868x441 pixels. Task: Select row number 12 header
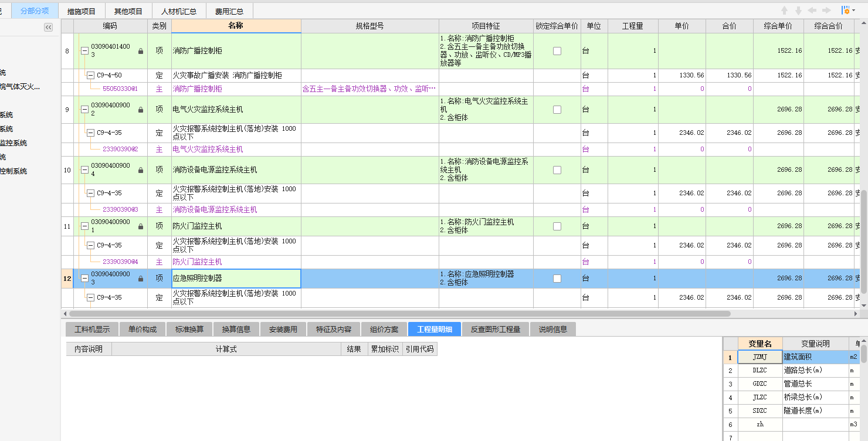67,279
